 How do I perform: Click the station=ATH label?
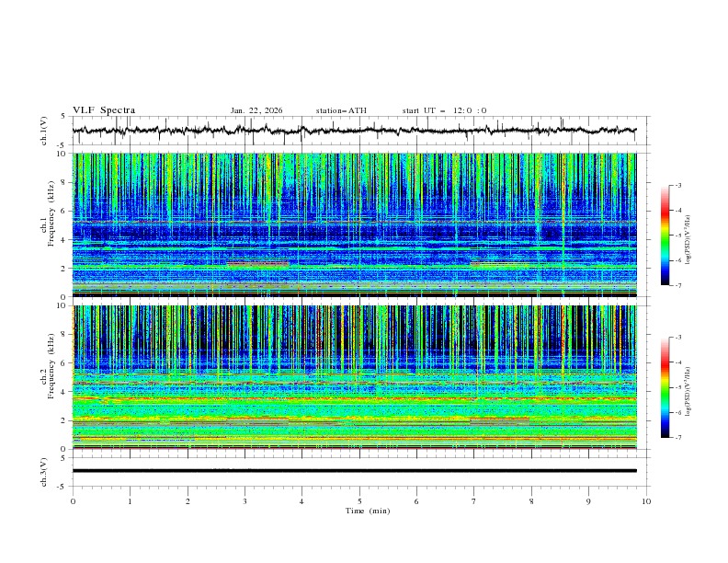(341, 110)
